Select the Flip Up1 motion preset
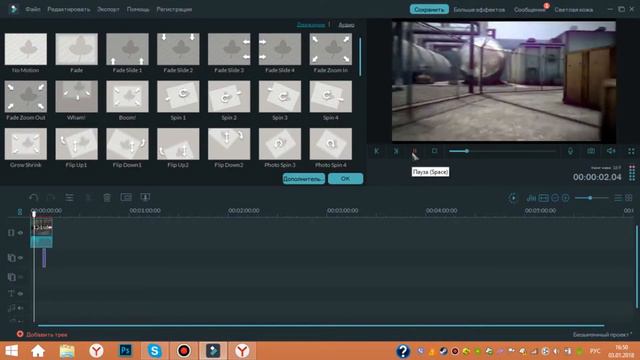 76,144
